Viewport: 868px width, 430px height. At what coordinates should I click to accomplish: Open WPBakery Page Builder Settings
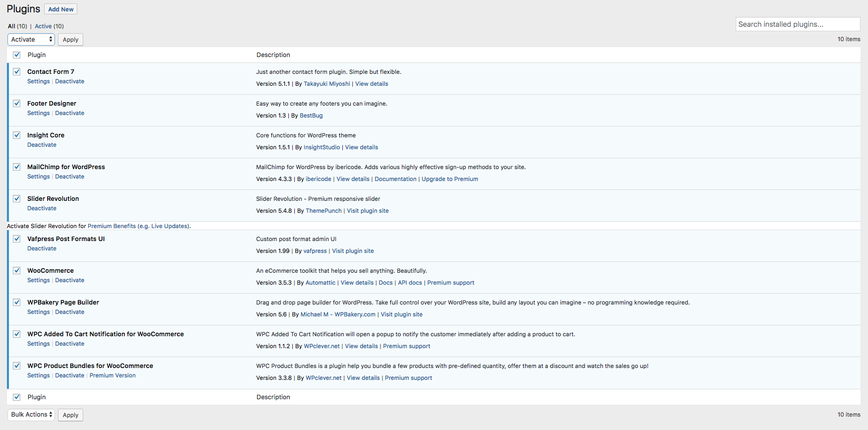coord(39,312)
